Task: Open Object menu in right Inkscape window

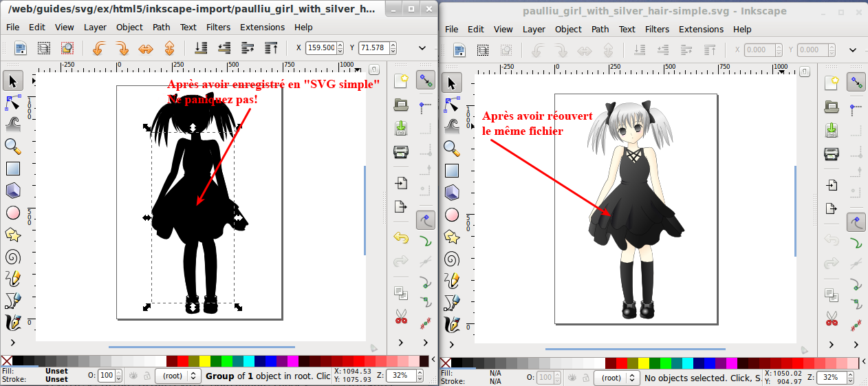Action: click(568, 29)
